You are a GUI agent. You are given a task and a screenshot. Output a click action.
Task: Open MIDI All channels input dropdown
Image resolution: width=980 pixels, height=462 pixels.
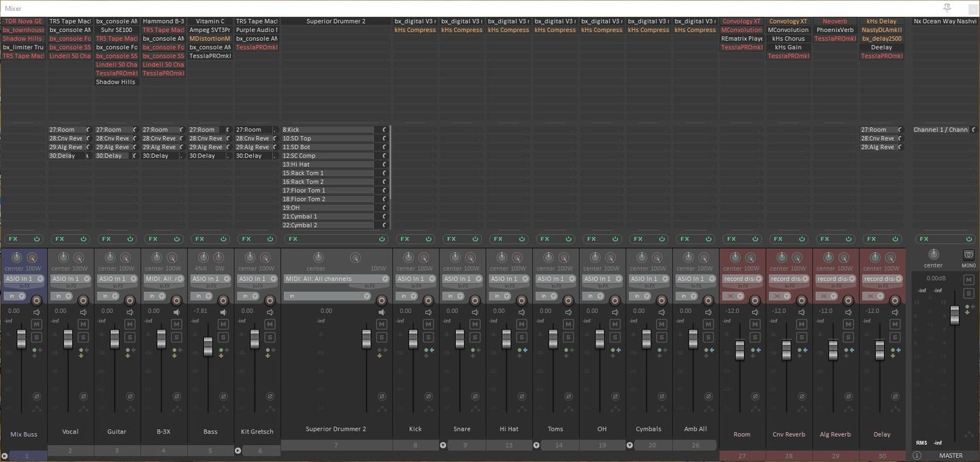336,279
